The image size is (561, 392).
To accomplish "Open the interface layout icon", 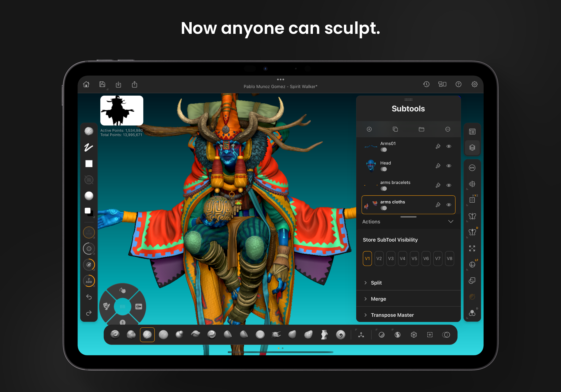I will click(x=442, y=84).
